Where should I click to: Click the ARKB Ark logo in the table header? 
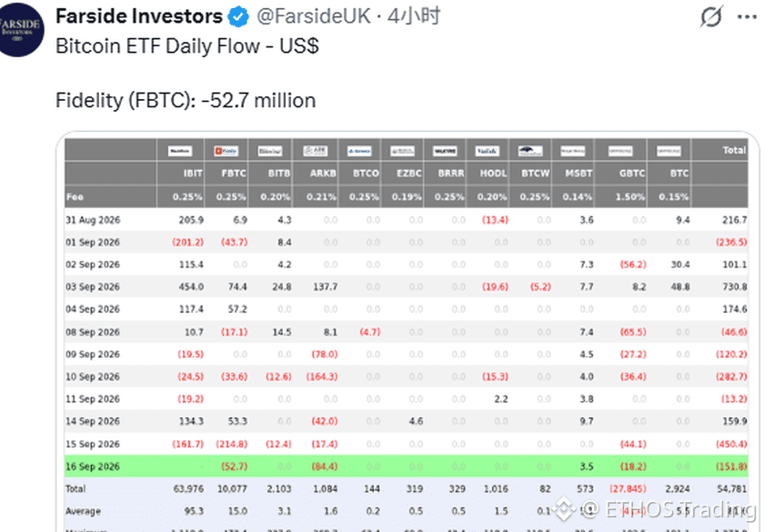click(316, 151)
